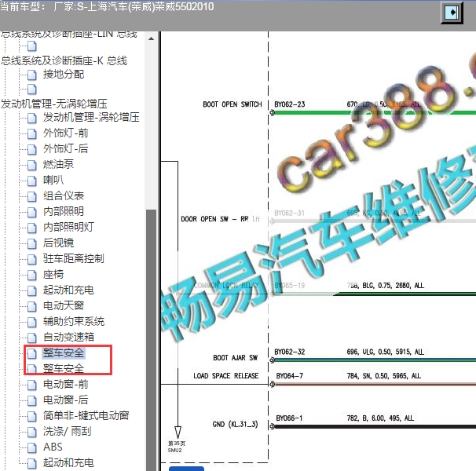This screenshot has width=476, height=471.
Task: Click the BY062-32 connector label
Action: pyautogui.click(x=290, y=352)
